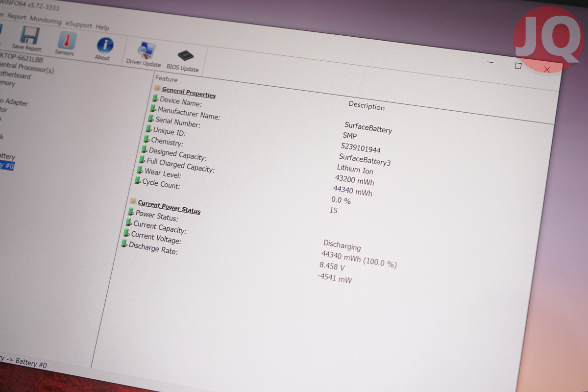The height and width of the screenshot is (392, 588).
Task: Click the green icon next to Current Voltage
Action: (126, 233)
